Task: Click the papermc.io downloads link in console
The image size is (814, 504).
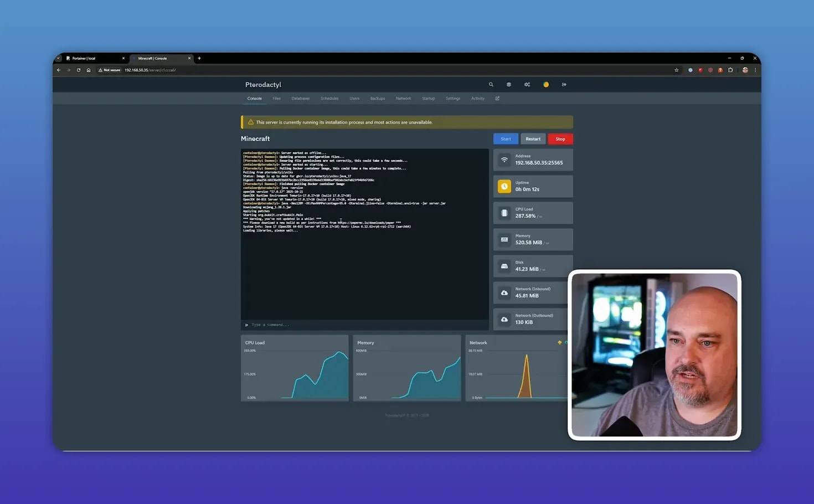Action: (366, 223)
